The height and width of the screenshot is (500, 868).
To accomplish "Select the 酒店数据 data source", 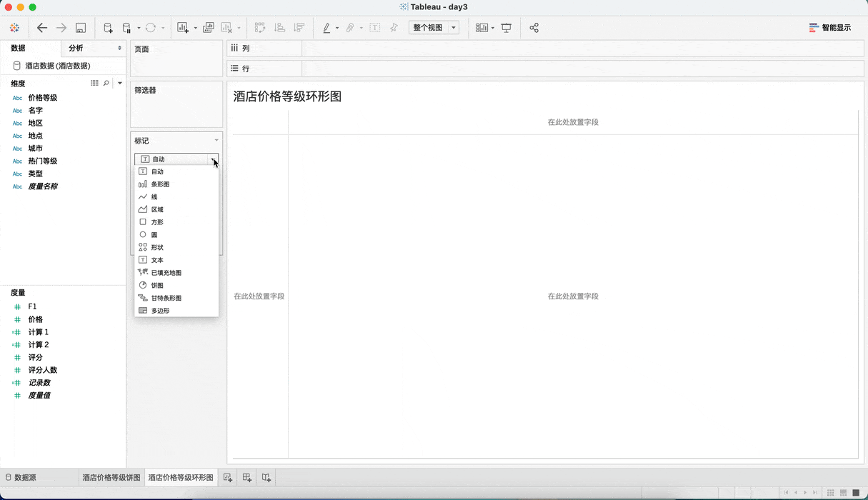I will (57, 66).
